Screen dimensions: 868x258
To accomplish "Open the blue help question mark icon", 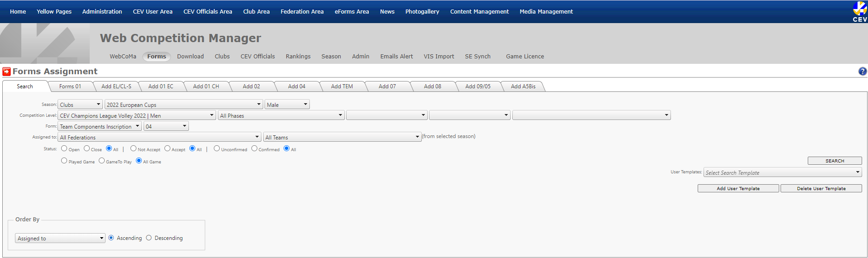I will tap(863, 71).
